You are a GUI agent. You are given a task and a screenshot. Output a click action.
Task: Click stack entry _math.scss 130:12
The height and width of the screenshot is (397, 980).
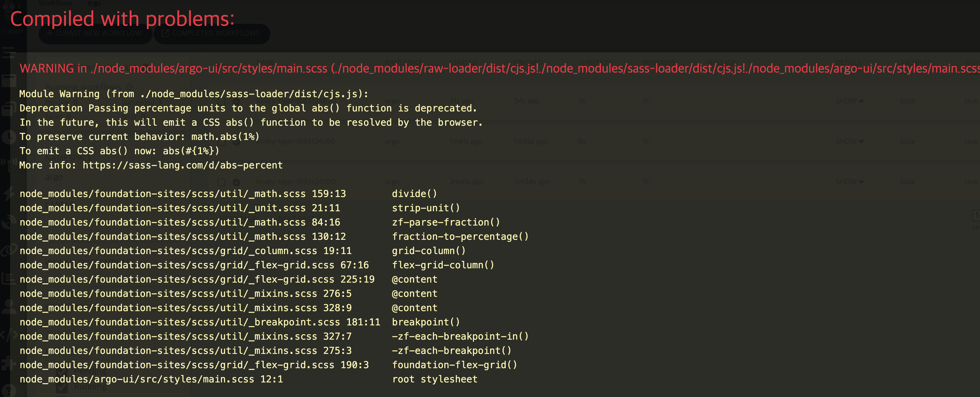[183, 237]
